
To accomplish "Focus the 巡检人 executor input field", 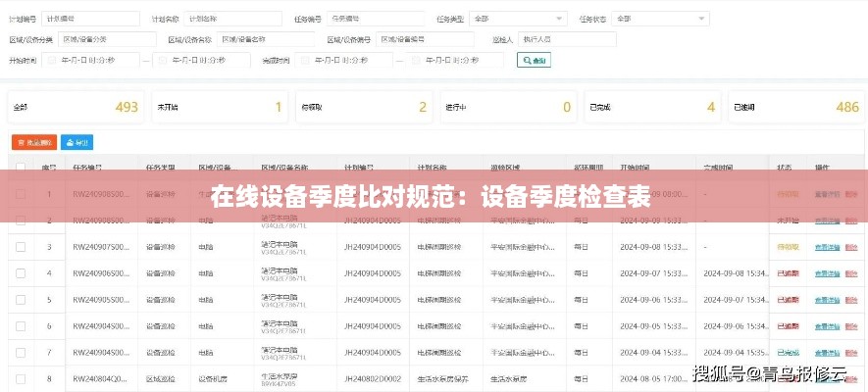I will pyautogui.click(x=568, y=39).
